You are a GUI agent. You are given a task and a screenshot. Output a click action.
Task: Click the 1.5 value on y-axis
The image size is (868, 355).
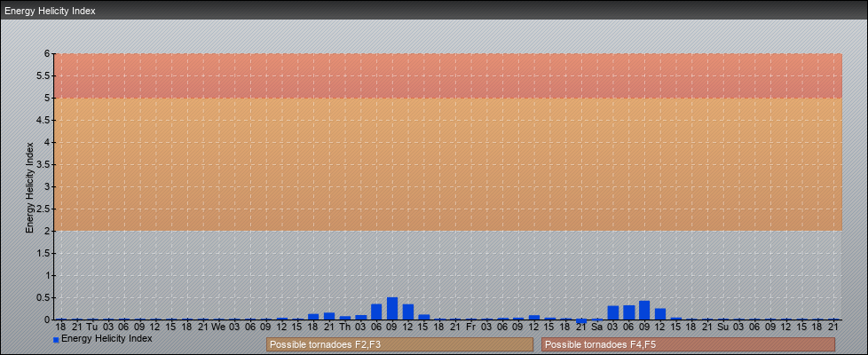click(x=44, y=253)
